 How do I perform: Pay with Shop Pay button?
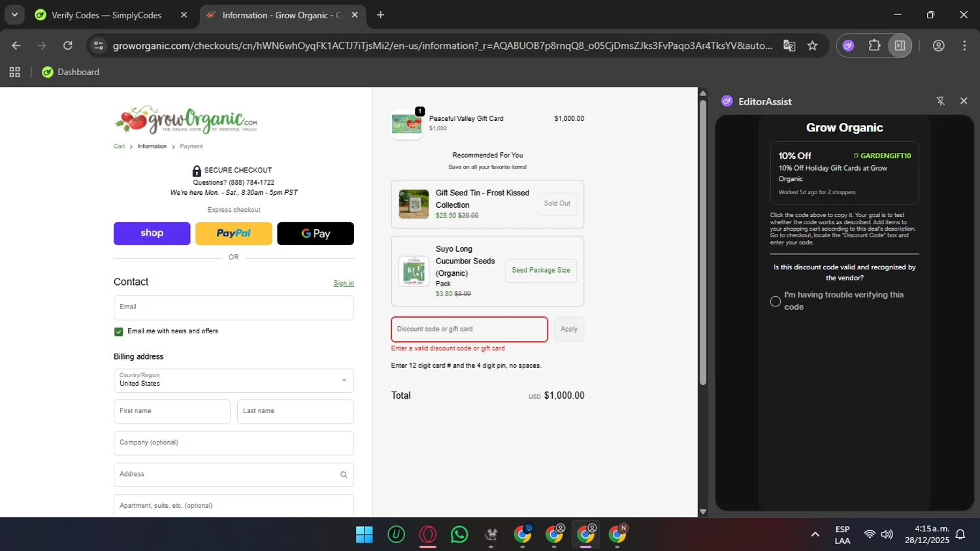(152, 233)
